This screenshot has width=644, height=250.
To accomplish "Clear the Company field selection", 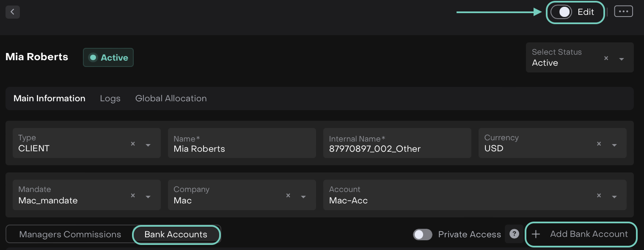I will pyautogui.click(x=288, y=196).
